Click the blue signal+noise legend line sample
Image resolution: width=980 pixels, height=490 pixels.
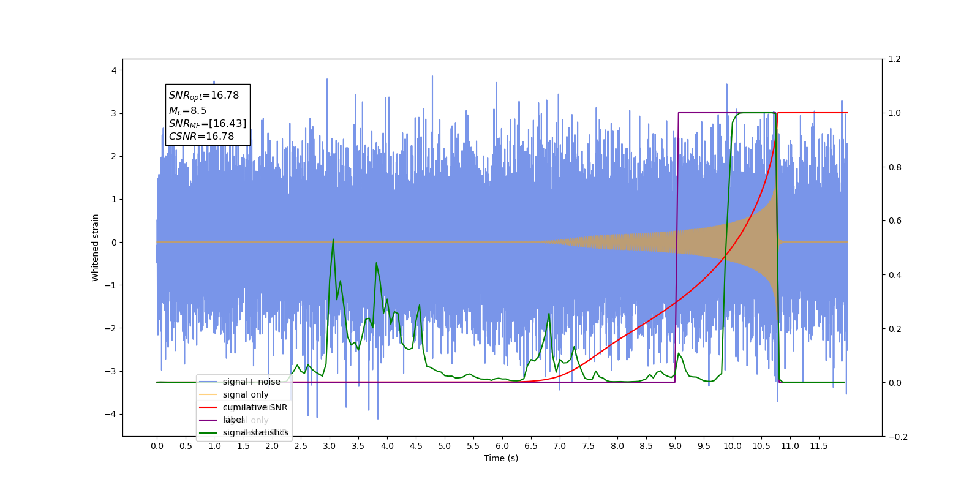tap(208, 382)
